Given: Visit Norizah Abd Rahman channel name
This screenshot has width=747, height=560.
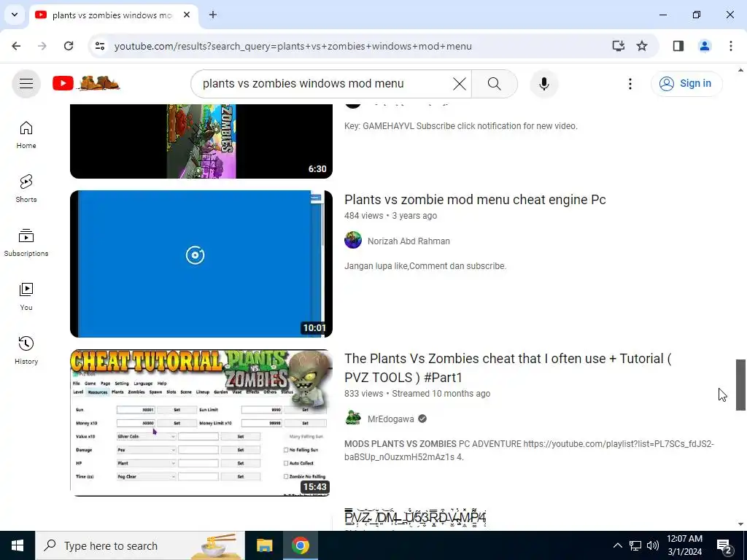Looking at the screenshot, I should tap(409, 241).
